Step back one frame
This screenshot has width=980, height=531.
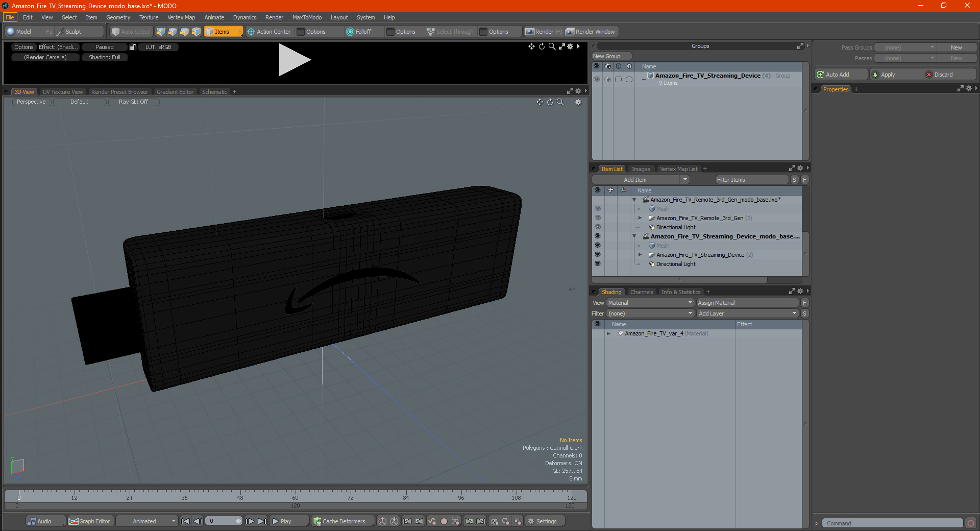point(198,521)
